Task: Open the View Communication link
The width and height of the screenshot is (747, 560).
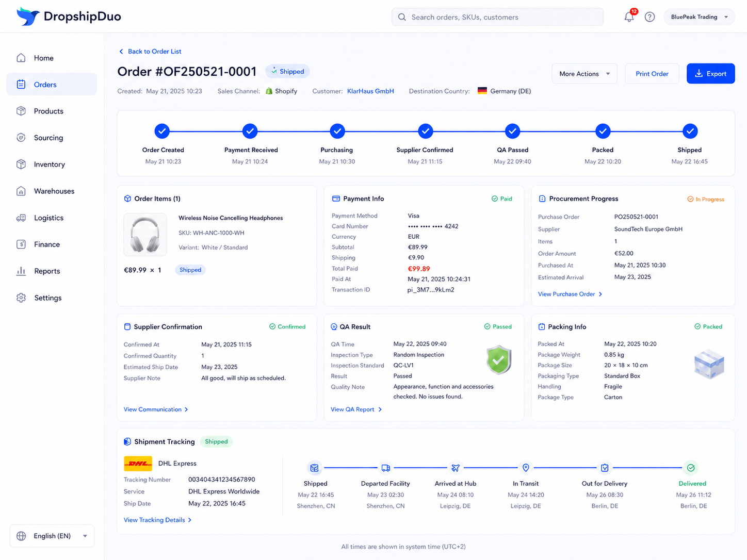Action: [x=156, y=409]
